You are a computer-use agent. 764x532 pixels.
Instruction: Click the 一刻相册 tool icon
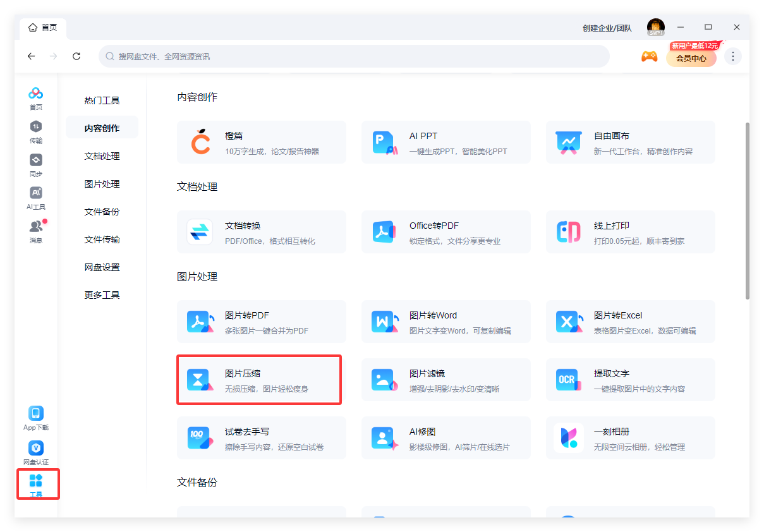click(568, 438)
